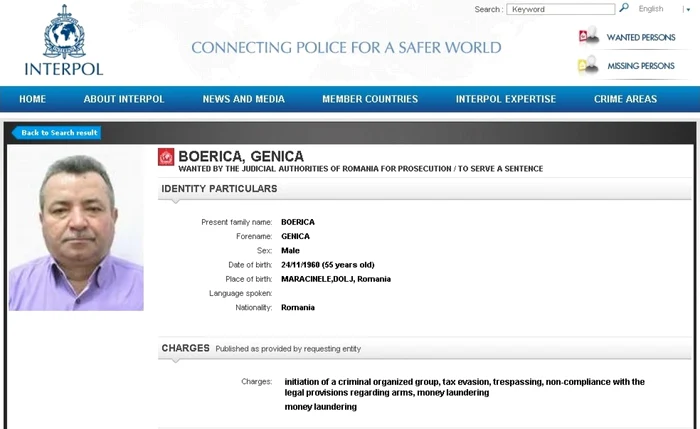Click the place of birth MARACINELE, DOLJ, Romania
The width and height of the screenshot is (700, 429).
(336, 279)
